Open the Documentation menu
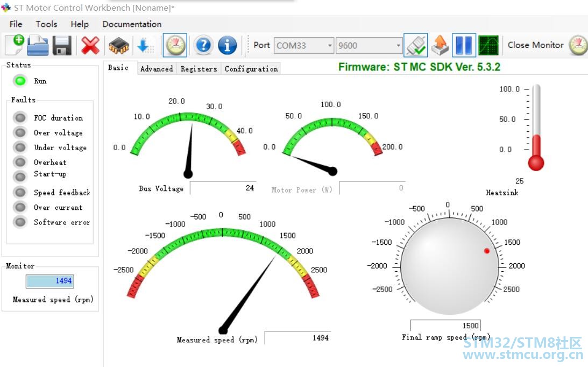Viewport: 588px width, 367px height. [132, 24]
